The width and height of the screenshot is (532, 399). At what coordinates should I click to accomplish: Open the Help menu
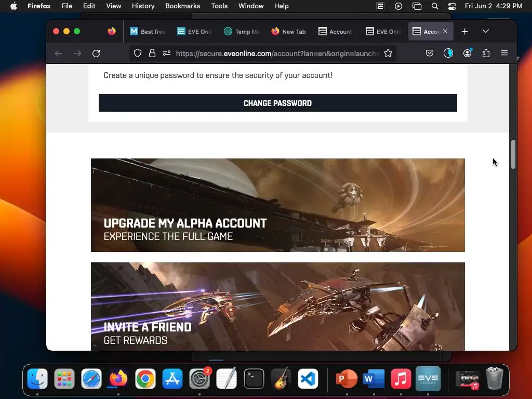click(281, 6)
